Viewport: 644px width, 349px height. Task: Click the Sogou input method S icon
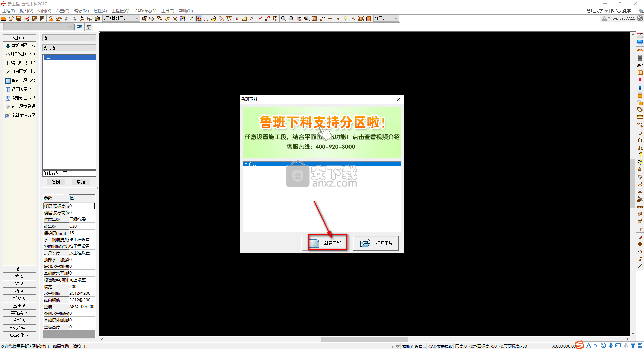[x=580, y=345]
